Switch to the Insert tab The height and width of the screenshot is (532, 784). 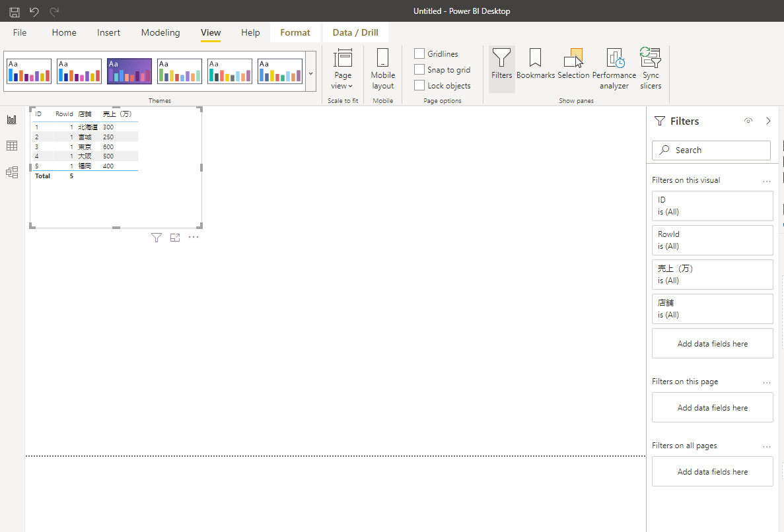(x=108, y=32)
